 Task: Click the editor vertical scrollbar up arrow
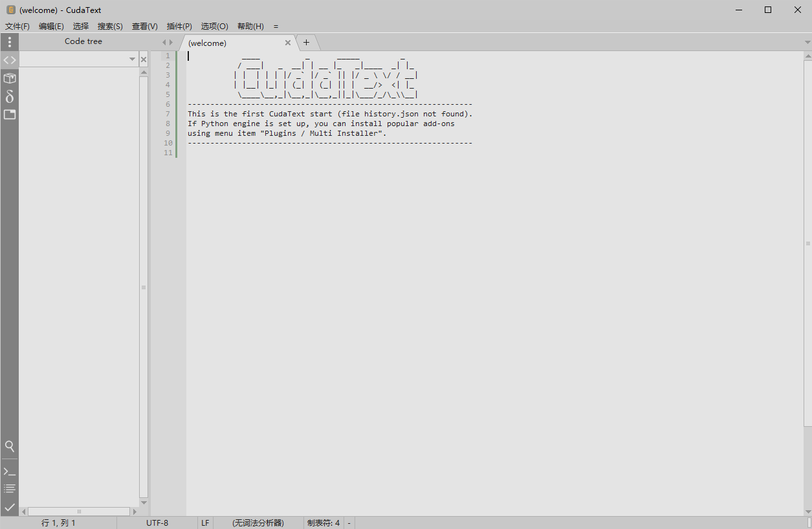click(807, 56)
